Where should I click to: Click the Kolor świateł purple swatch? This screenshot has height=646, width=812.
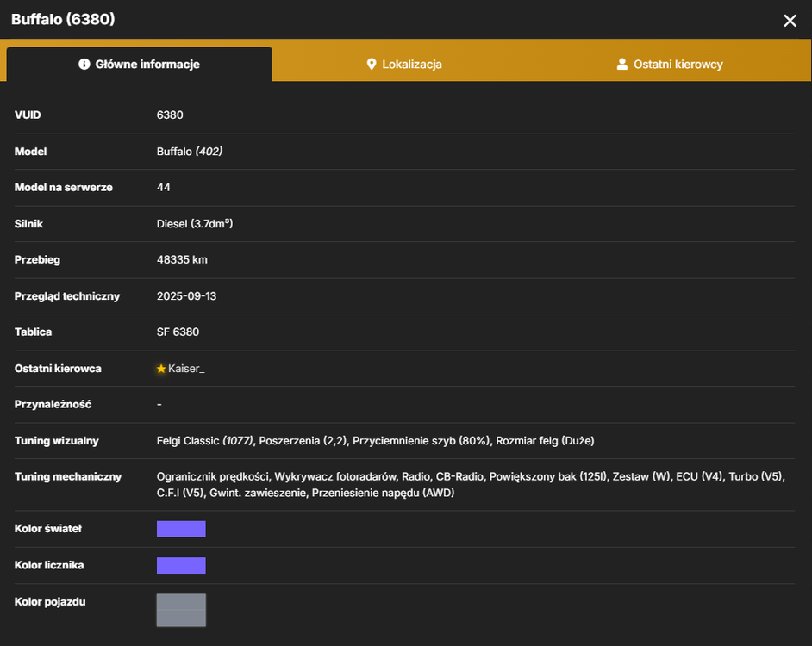[181, 529]
